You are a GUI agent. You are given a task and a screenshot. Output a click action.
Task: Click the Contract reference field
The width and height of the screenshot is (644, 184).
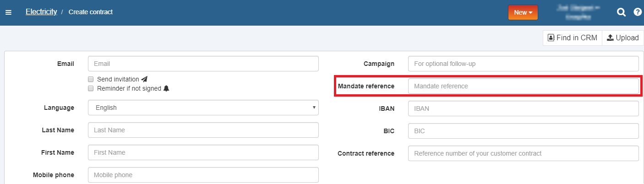click(x=523, y=153)
